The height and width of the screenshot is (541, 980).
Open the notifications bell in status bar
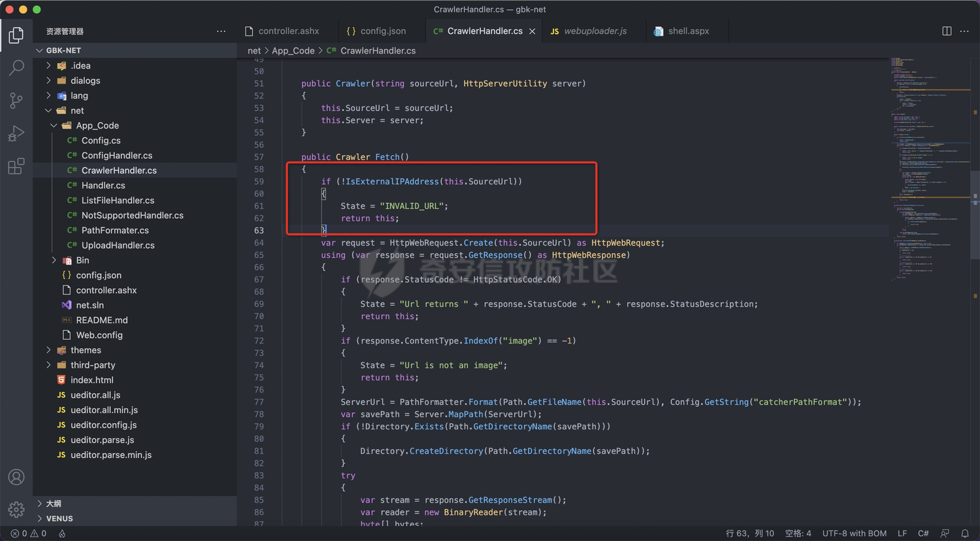pos(965,533)
